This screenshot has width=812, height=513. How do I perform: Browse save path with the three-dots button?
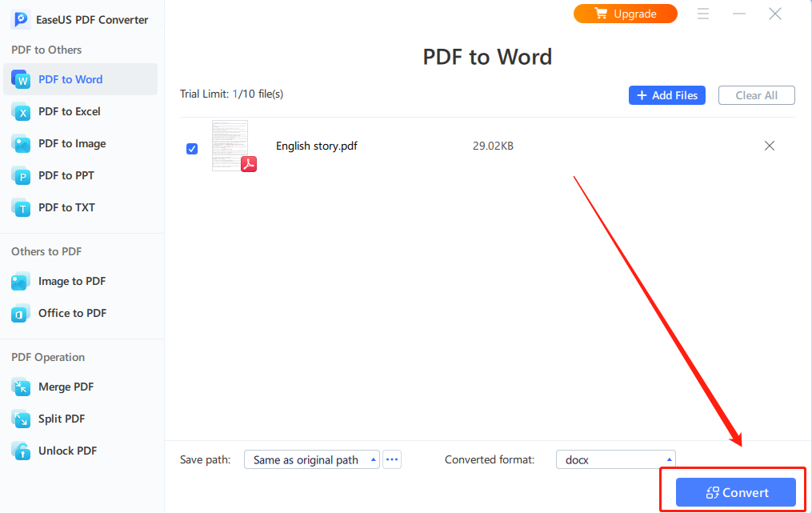(392, 459)
